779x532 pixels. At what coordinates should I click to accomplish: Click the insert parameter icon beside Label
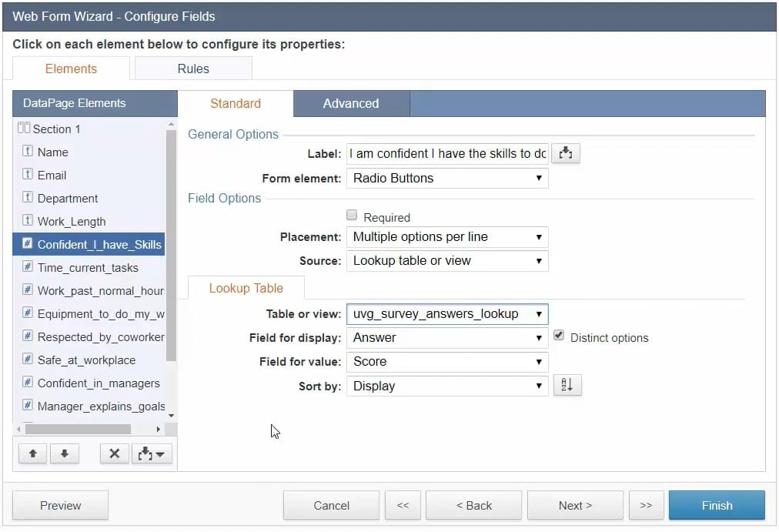point(566,153)
